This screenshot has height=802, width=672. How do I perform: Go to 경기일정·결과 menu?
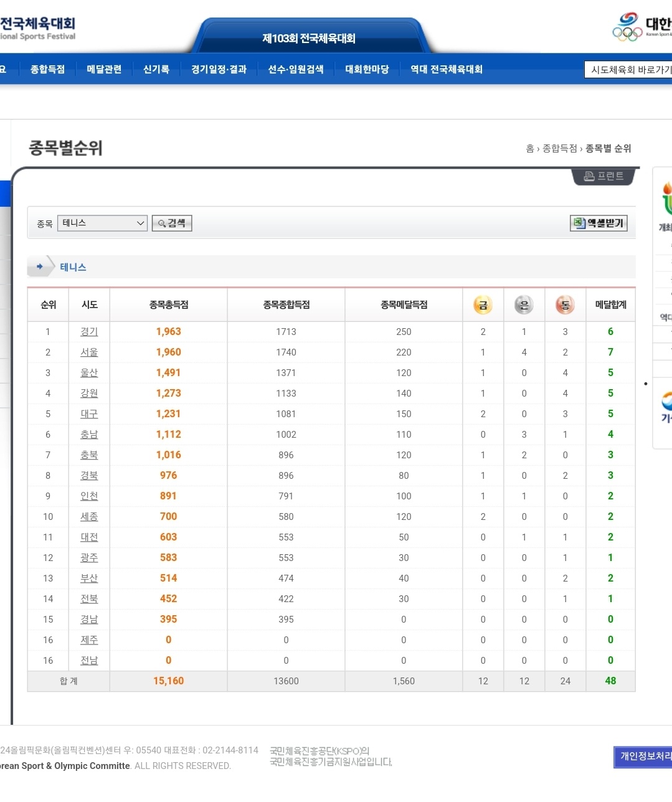pyautogui.click(x=219, y=69)
